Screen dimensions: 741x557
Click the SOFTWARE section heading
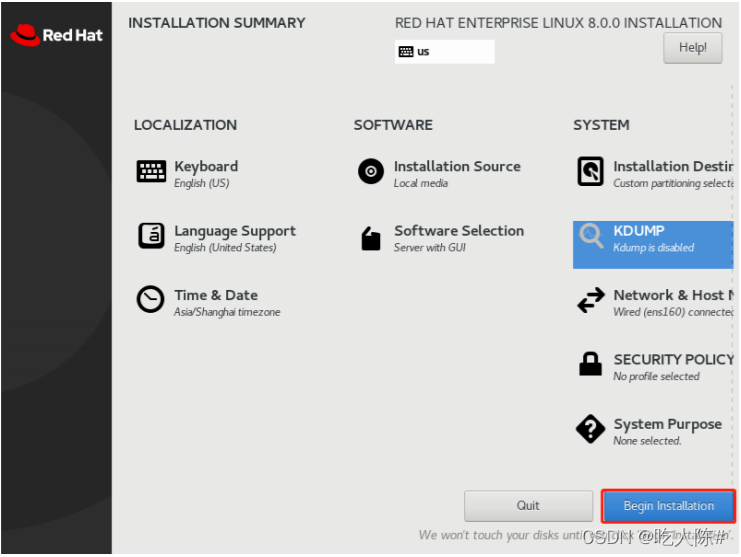(x=393, y=125)
